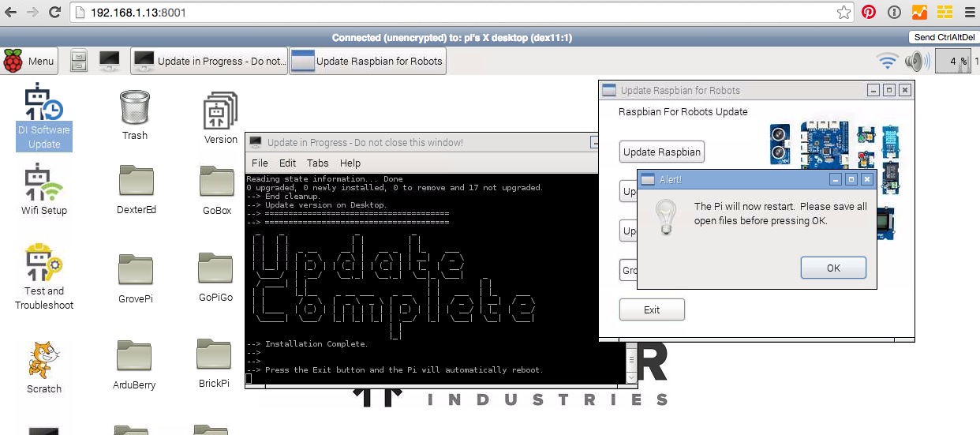Open the terminal Help menu
Viewport: 980px width, 435px height.
350,163
